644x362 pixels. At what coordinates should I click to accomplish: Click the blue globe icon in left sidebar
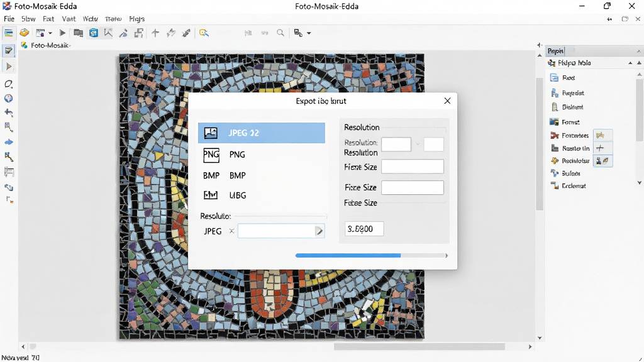point(9,99)
